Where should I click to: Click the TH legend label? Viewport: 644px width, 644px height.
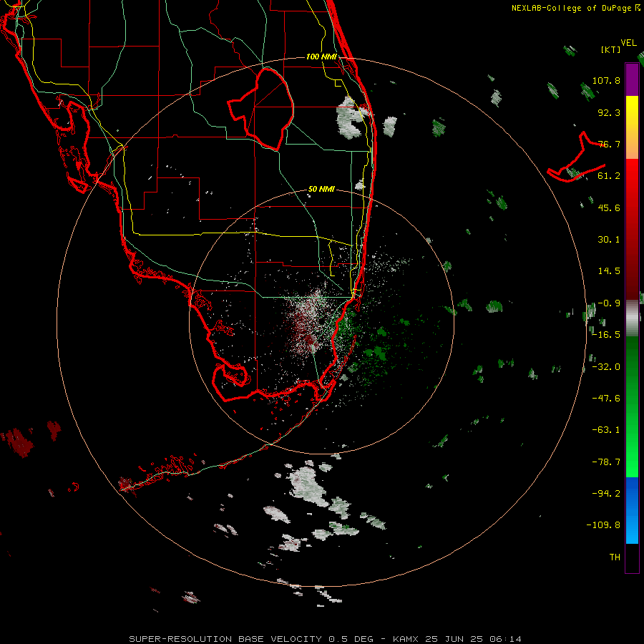click(615, 557)
